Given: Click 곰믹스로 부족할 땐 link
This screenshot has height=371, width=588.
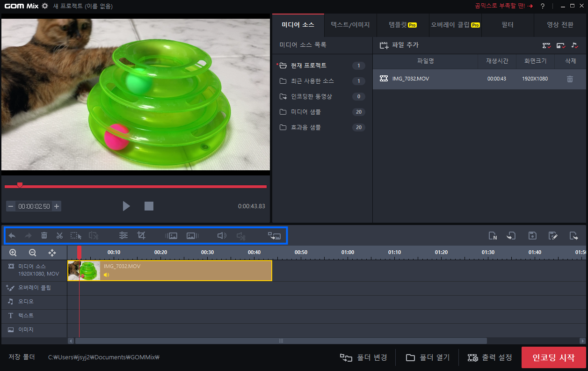Looking at the screenshot, I should pos(504,6).
